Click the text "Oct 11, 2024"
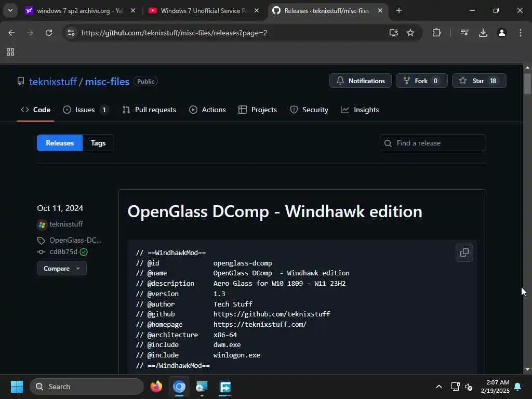Viewport: 532px width, 399px height. [x=60, y=208]
